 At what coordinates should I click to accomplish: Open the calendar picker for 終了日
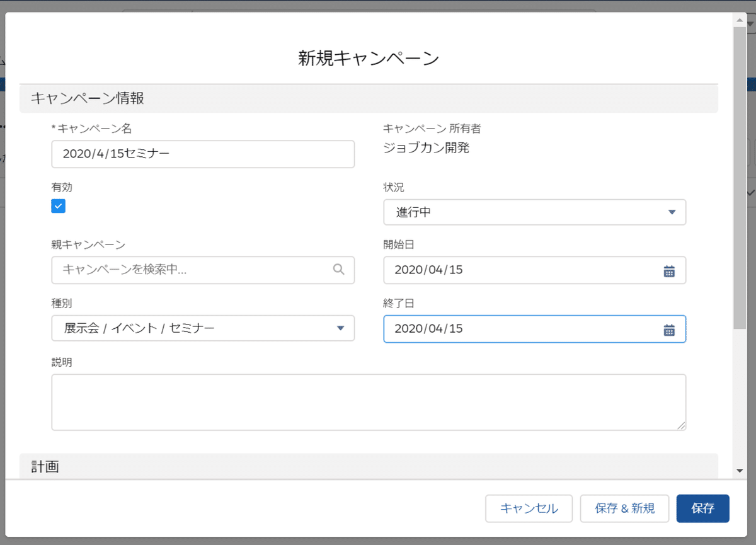[670, 328]
